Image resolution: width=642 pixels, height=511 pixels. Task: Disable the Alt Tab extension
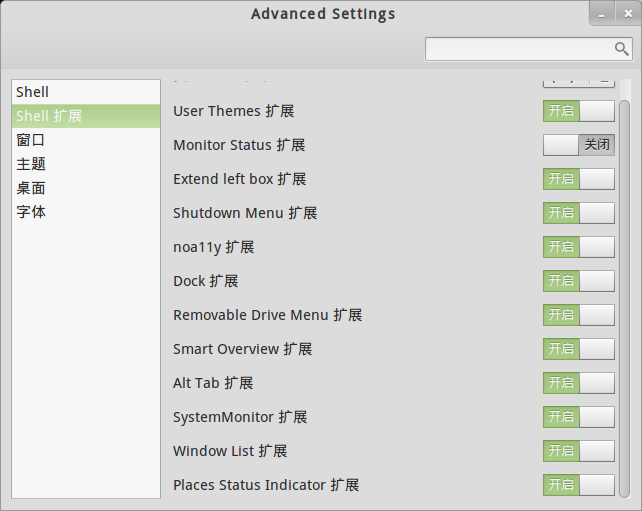(x=578, y=383)
